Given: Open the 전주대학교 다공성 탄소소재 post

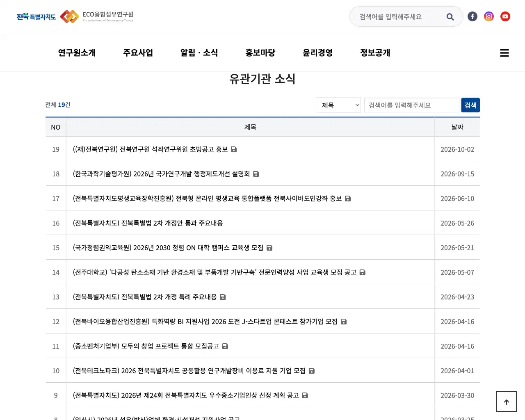Looking at the screenshot, I should 215,272.
